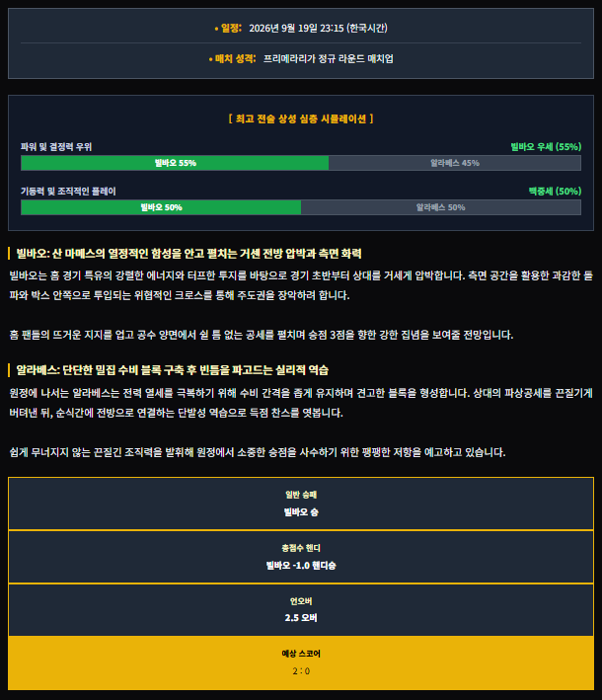The width and height of the screenshot is (602, 700).
Task: Click the 빌바오 50% green bar segment
Action: point(161,207)
